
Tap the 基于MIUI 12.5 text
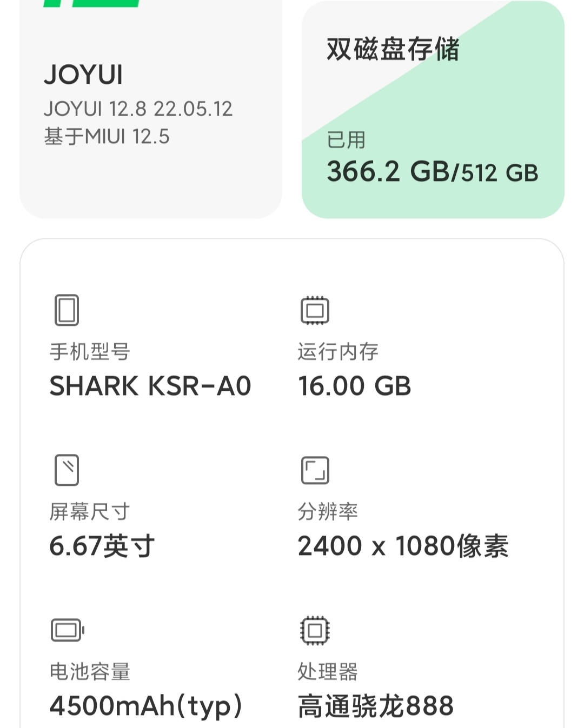107,136
